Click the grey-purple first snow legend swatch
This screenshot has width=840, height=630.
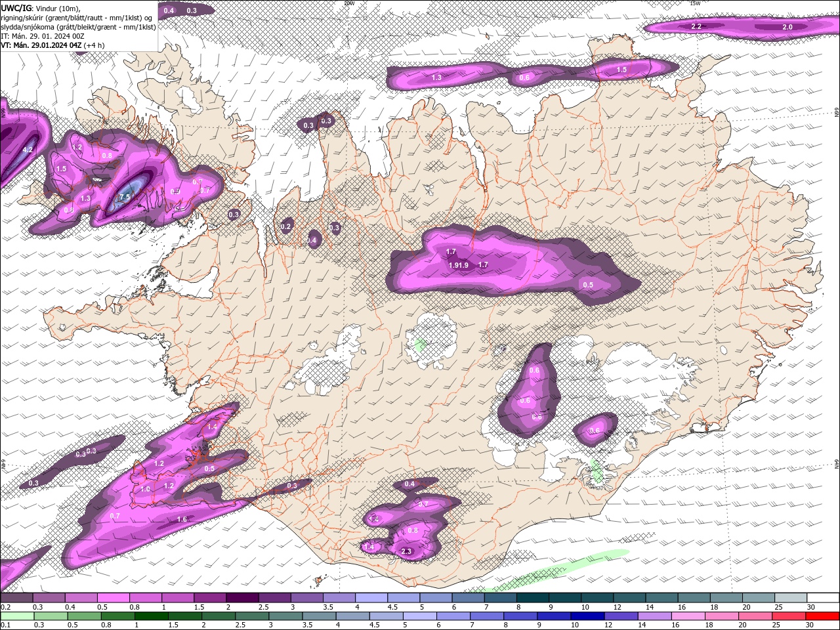[16, 598]
